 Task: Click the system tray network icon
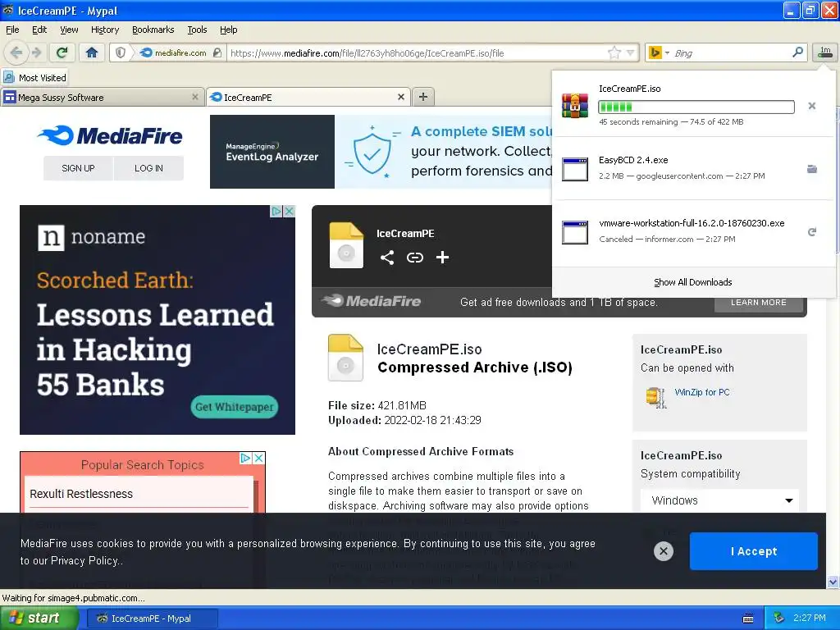click(778, 618)
